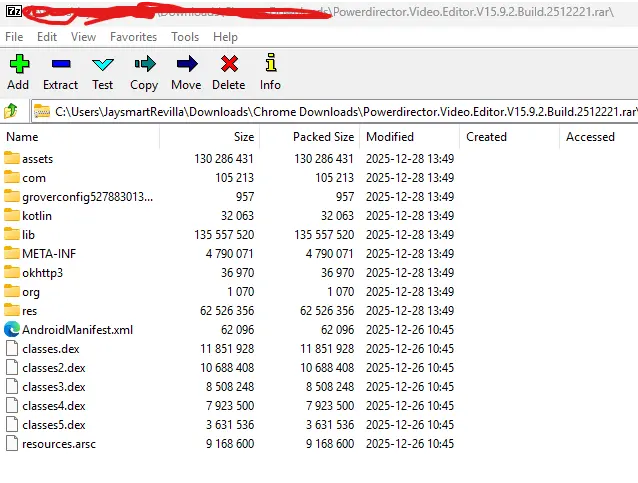Click res size value 62 526 356

point(227,311)
